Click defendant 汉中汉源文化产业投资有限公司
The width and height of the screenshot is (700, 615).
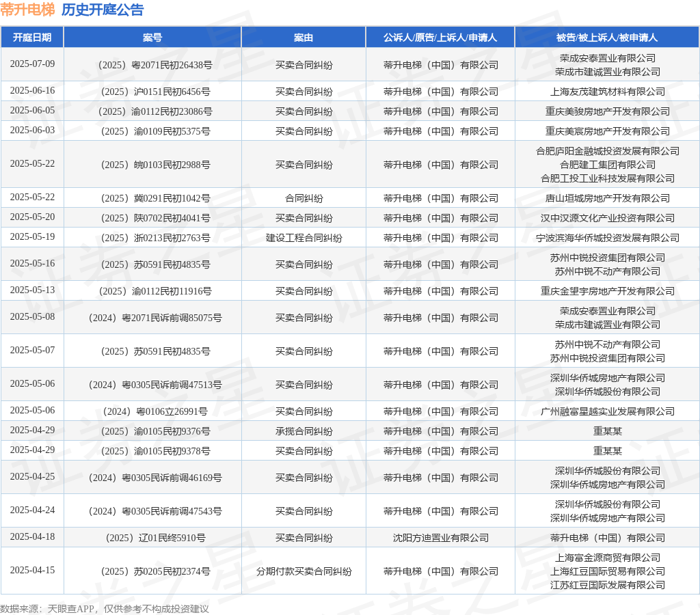click(607, 219)
